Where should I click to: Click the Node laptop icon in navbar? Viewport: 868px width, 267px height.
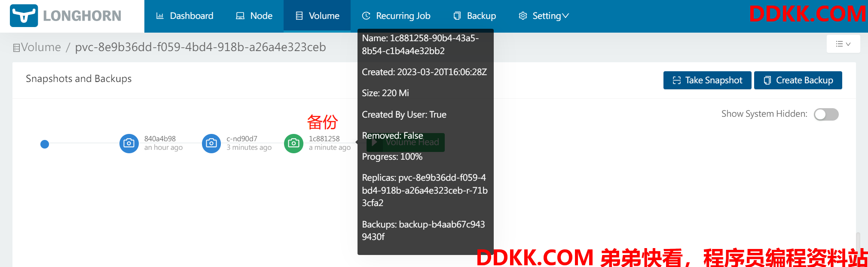coord(240,16)
